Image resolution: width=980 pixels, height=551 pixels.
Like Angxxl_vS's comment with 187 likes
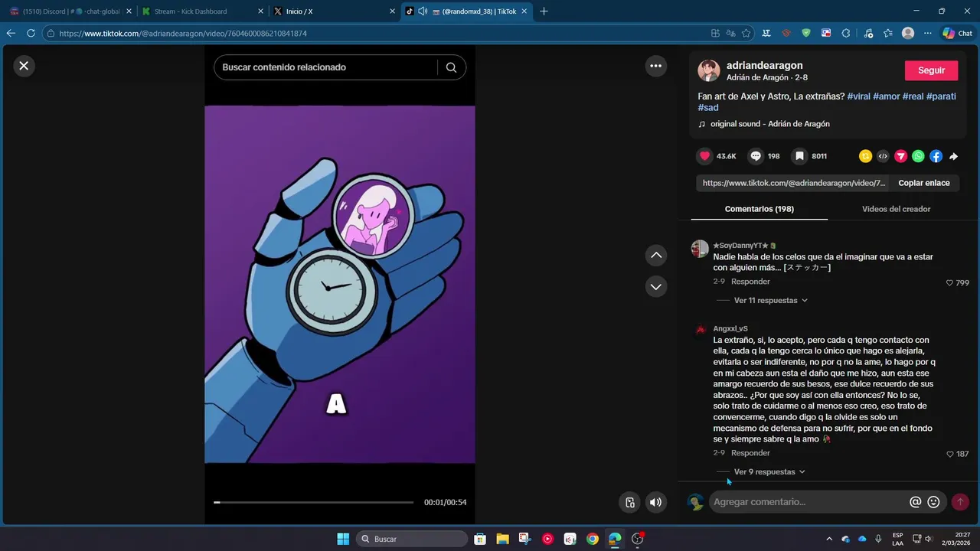pos(950,455)
